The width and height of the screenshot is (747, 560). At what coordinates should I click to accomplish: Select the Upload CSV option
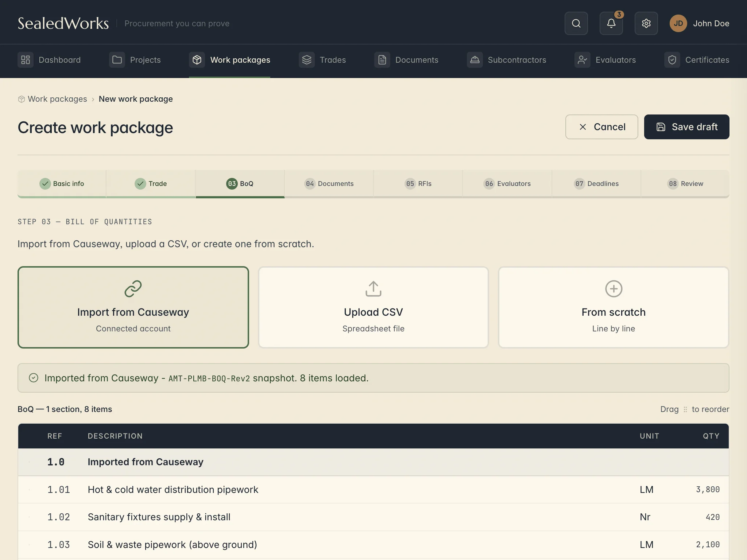coord(373,307)
